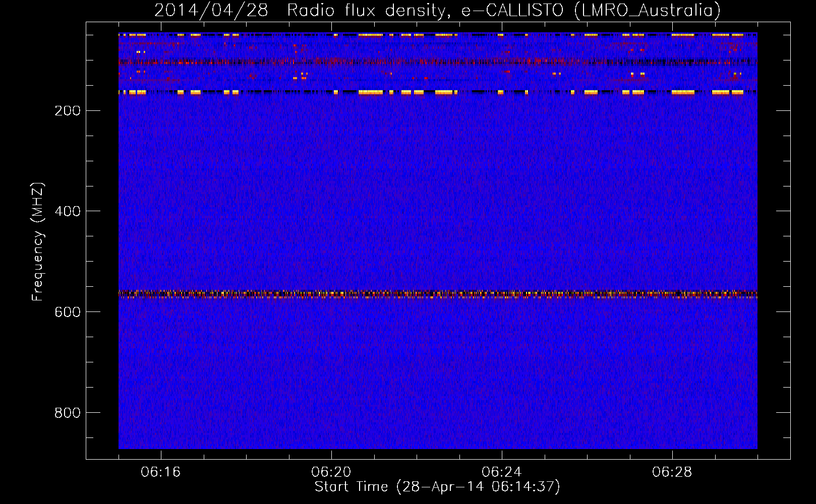Select the 'Start Time (28-Apr-14 06:14:37)' label

437,487
